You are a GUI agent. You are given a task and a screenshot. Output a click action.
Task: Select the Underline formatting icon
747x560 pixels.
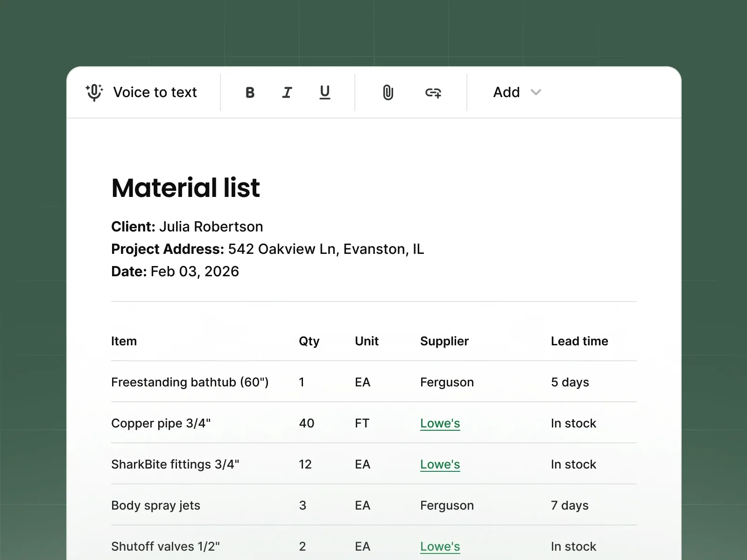tap(325, 92)
